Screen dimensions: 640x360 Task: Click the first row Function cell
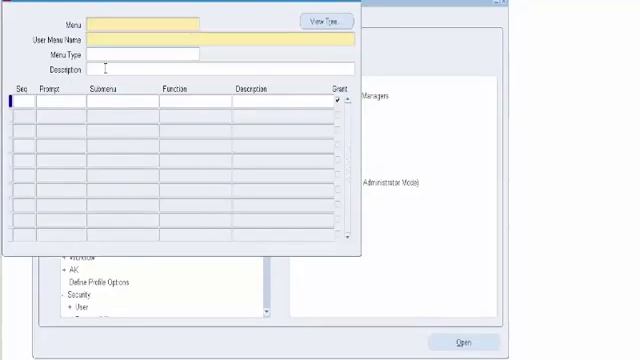coord(196,101)
